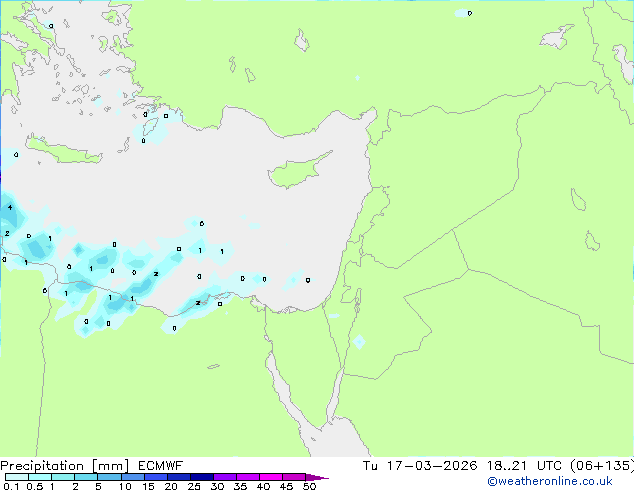Screen dimensions: 634x490
Task: Pick the legend swatch for 5–10 mm
Action: pyautogui.click(x=109, y=477)
